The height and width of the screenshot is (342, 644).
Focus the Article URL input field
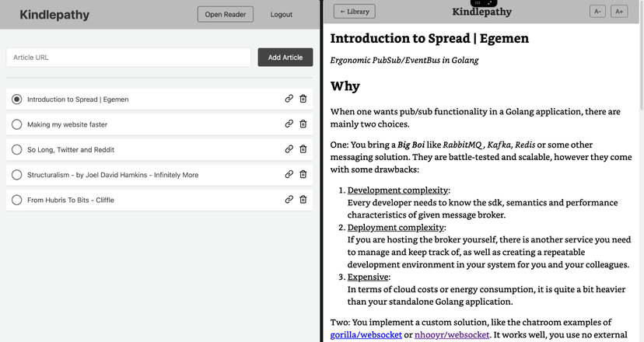(128, 58)
